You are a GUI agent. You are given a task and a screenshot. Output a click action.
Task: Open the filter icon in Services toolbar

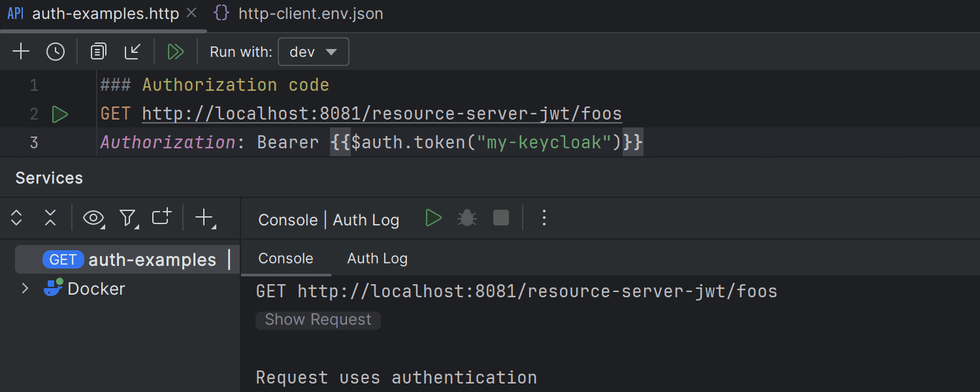point(128,218)
